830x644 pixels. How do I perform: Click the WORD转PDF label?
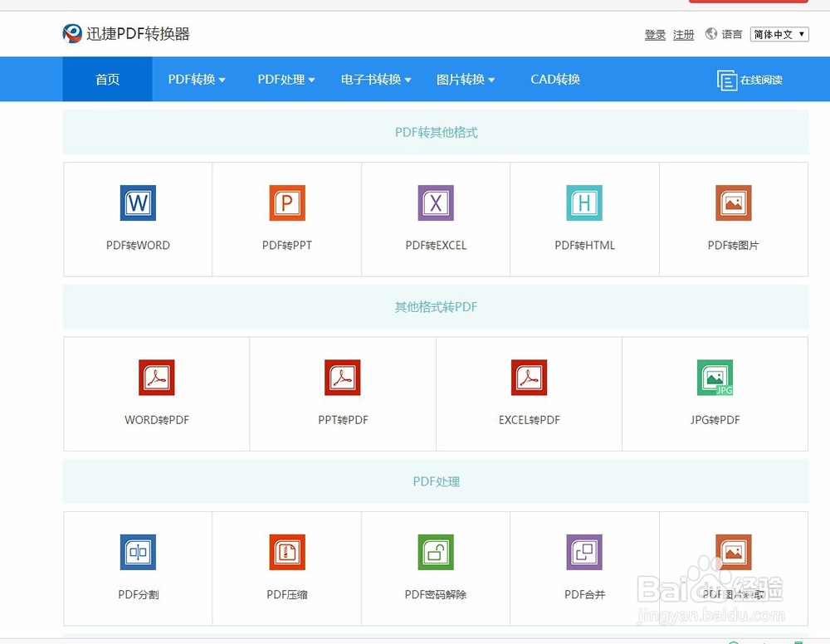pyautogui.click(x=157, y=420)
